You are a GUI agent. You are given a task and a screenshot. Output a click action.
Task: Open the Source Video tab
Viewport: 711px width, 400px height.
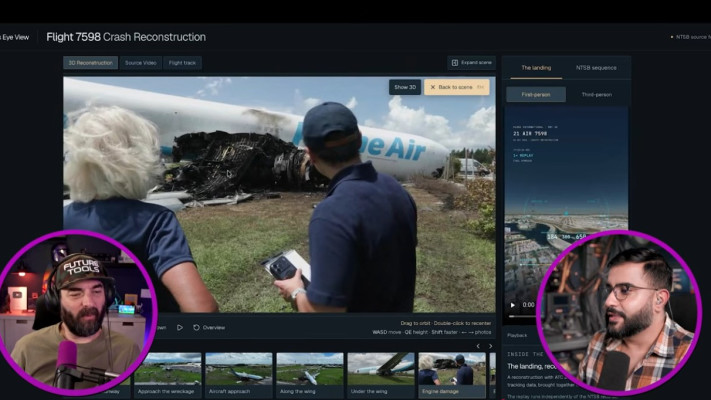pyautogui.click(x=141, y=63)
